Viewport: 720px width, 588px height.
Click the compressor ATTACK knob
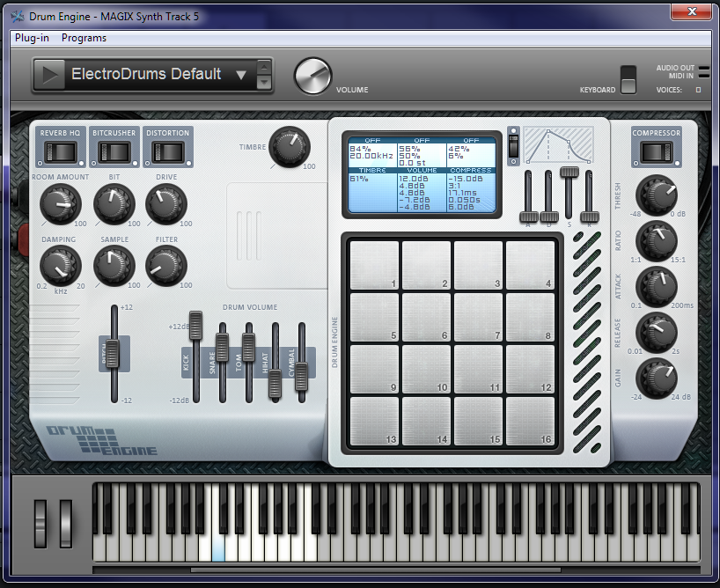click(x=656, y=287)
